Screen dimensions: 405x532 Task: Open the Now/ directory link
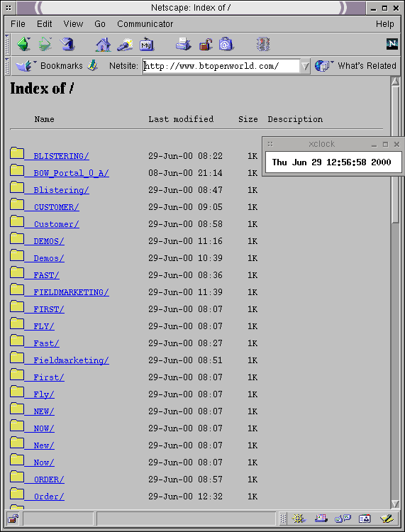coord(44,462)
